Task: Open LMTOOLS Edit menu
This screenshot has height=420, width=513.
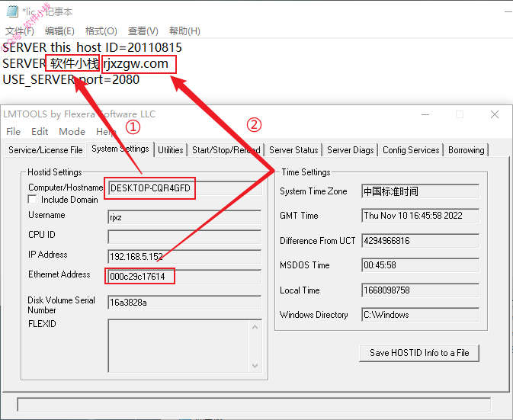Action: coord(40,132)
